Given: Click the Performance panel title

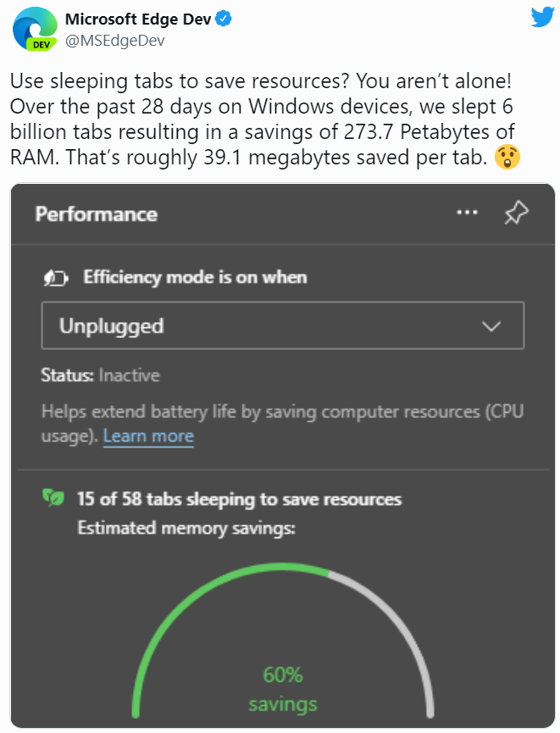Looking at the screenshot, I should [97, 214].
